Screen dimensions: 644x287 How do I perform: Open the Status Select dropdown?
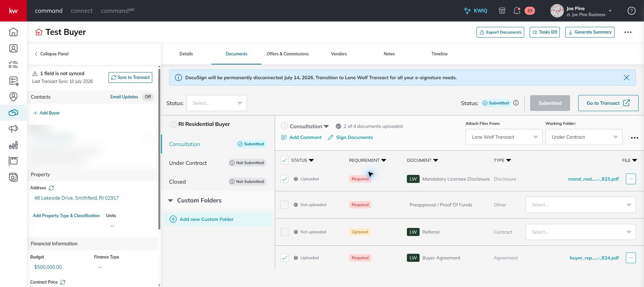[217, 103]
